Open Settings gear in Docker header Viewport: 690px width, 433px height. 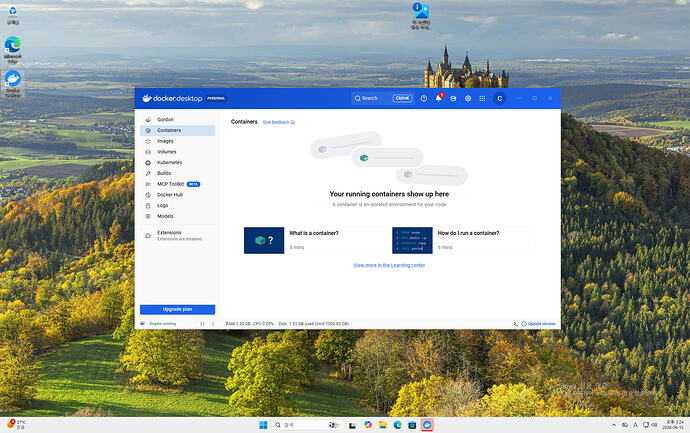point(468,99)
